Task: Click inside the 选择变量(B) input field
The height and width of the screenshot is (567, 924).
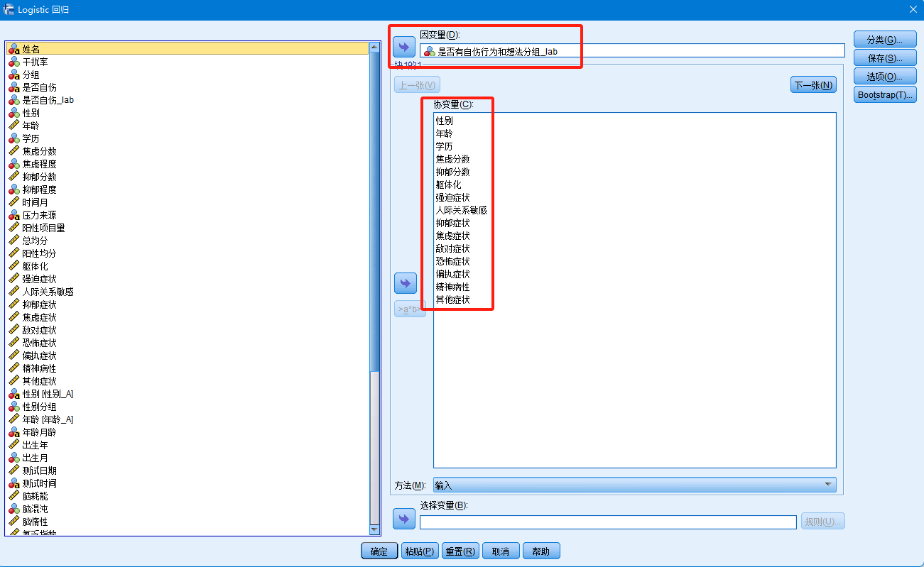Action: tap(608, 522)
